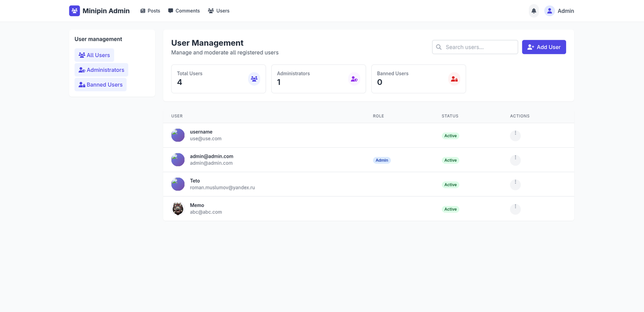Open actions menu for Teto row
644x312 pixels.
tap(515, 184)
